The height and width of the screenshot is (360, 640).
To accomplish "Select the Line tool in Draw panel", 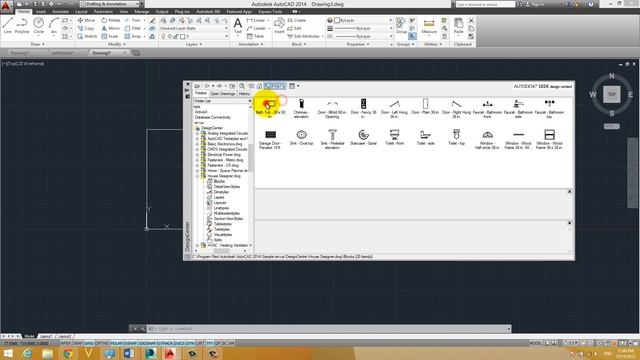I will [x=7, y=25].
